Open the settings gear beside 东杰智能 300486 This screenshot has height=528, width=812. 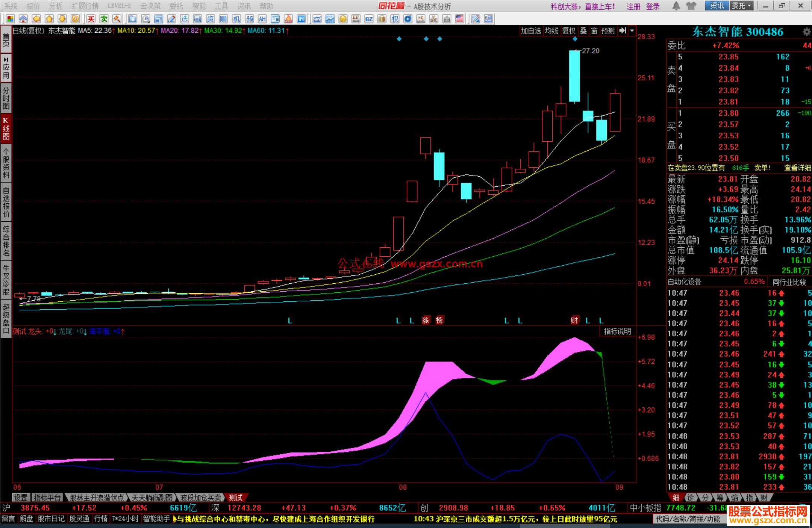coord(806,32)
